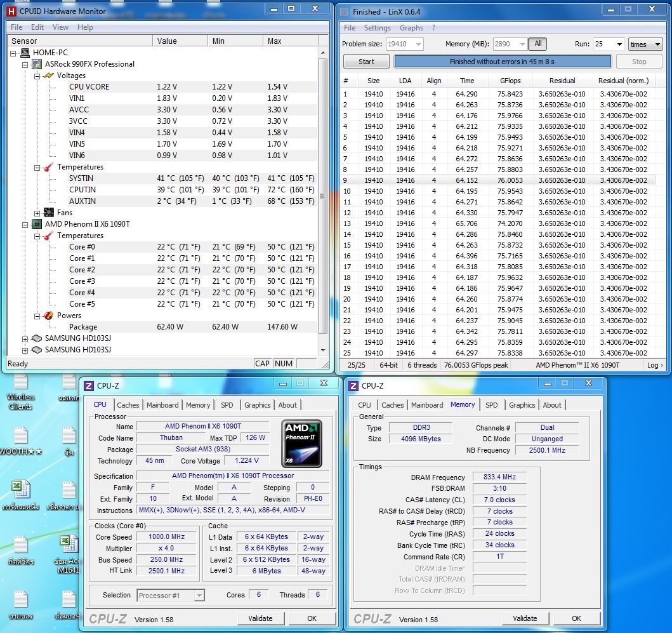Click the Temperatures thermometer icon under AMD Phenom

(49, 236)
